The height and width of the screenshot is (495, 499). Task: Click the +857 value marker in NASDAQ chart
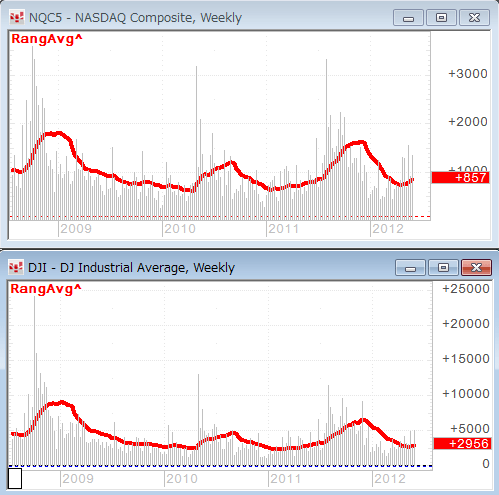pyautogui.click(x=460, y=177)
